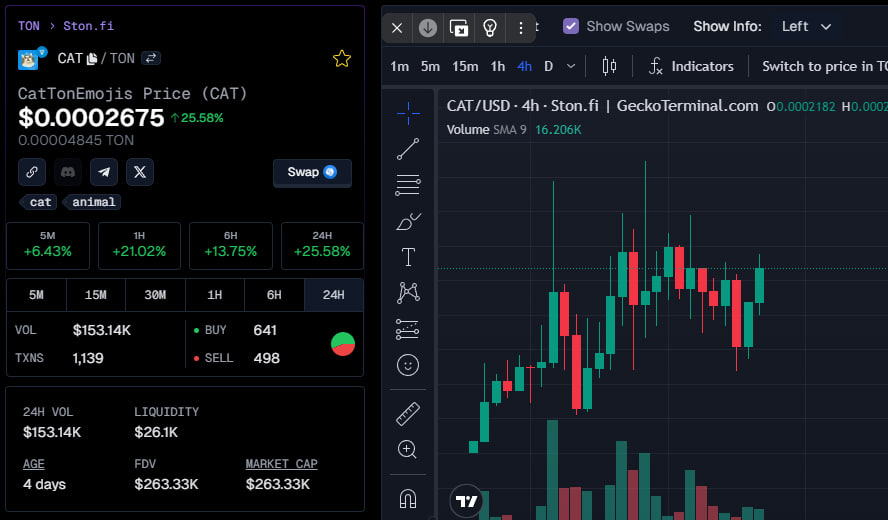The height and width of the screenshot is (520, 888).
Task: Click the CAT/USD chart title legend
Action: tap(602, 106)
